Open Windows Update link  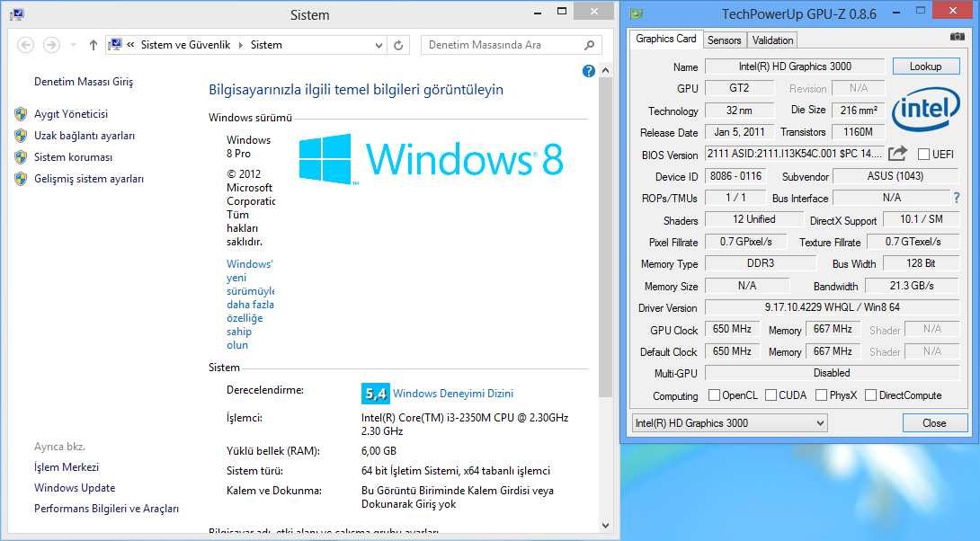[75, 488]
